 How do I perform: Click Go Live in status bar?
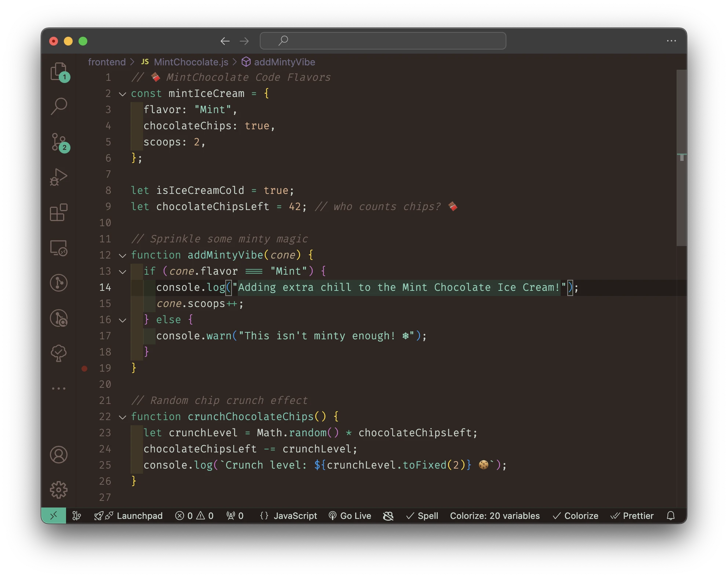350,516
